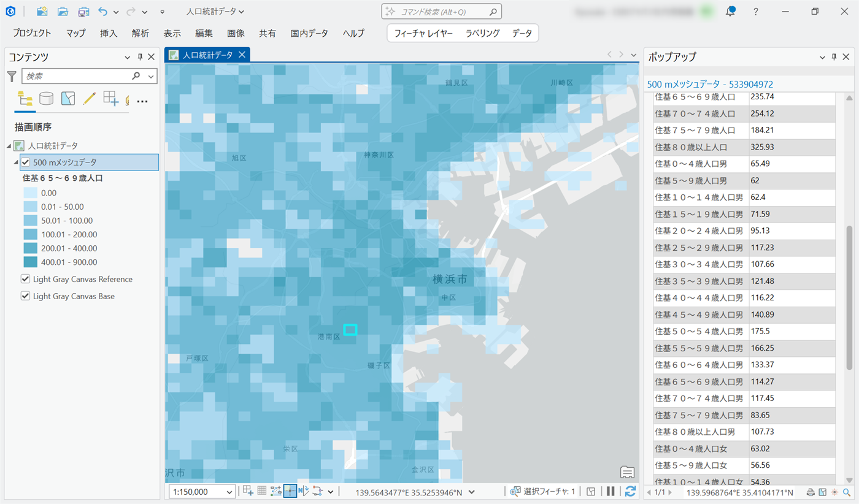Select the List By Editing pencil icon
This screenshot has width=859, height=504.
point(89,98)
